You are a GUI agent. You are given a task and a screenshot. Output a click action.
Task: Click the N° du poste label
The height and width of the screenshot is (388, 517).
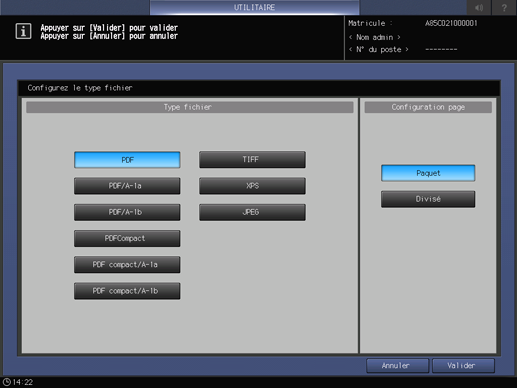pyautogui.click(x=379, y=49)
